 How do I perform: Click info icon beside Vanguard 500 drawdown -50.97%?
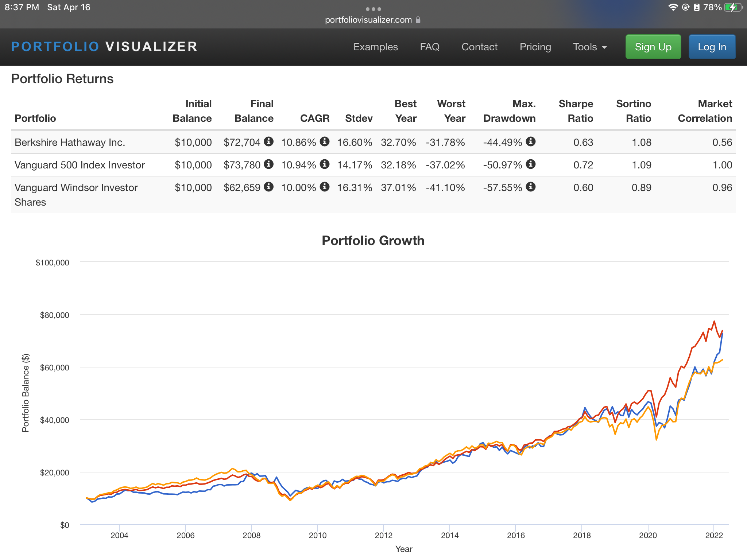(531, 164)
